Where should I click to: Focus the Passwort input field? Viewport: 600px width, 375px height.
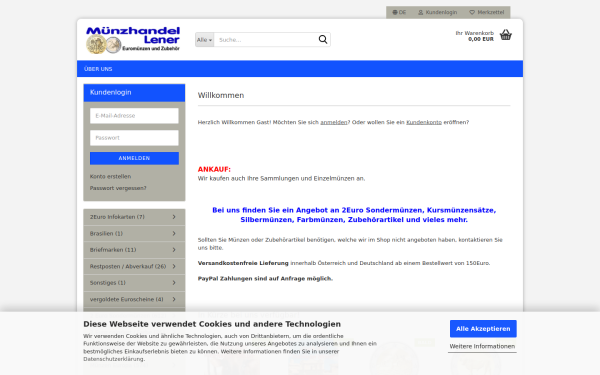134,138
